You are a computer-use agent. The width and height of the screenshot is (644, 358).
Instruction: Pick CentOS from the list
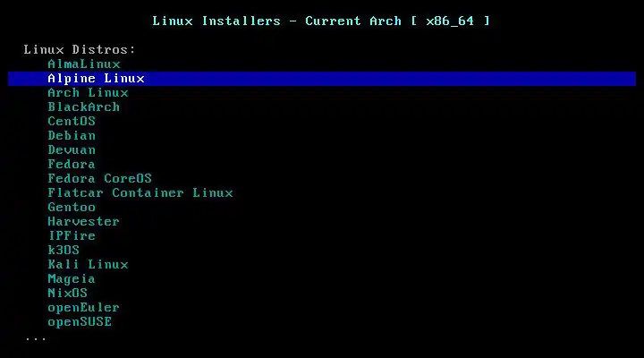(72, 121)
